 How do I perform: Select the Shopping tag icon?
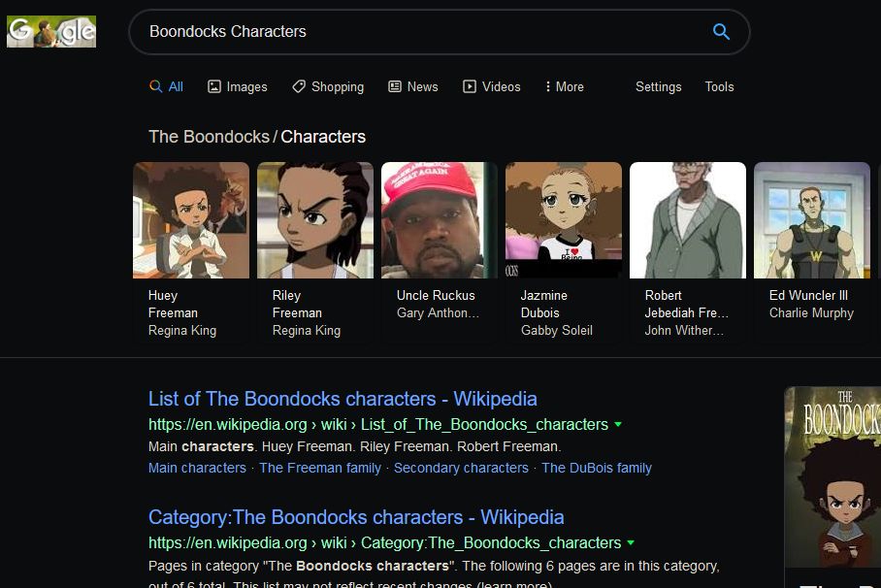pyautogui.click(x=299, y=86)
